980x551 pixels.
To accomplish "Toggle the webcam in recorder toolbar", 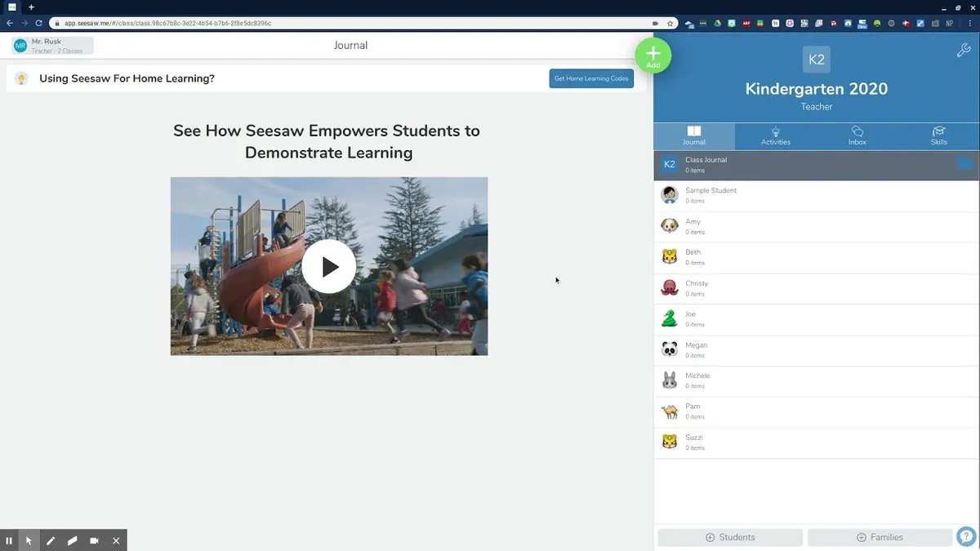I will coord(94,540).
